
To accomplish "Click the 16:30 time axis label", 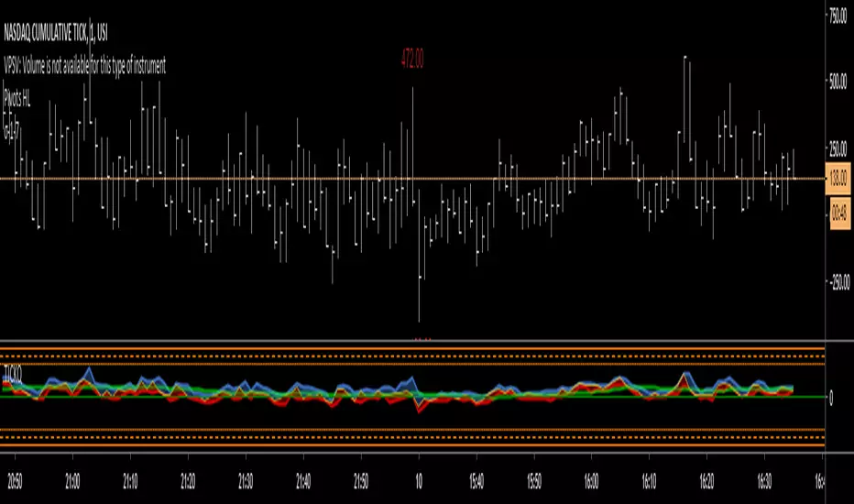I will click(765, 482).
